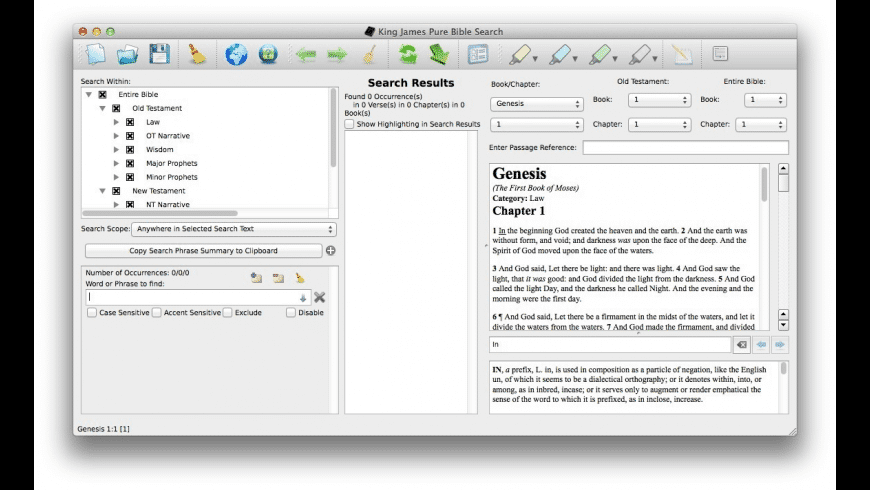Viewport: 870px width, 490px height.
Task: Click the chapter scroller up arrow button
Action: [x=783, y=169]
